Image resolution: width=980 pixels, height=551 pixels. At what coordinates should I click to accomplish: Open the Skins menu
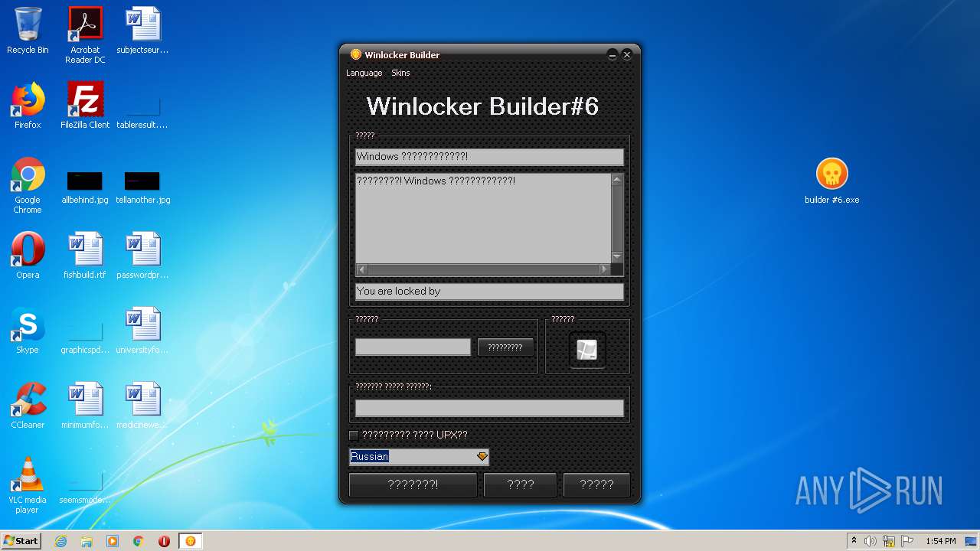pyautogui.click(x=400, y=73)
